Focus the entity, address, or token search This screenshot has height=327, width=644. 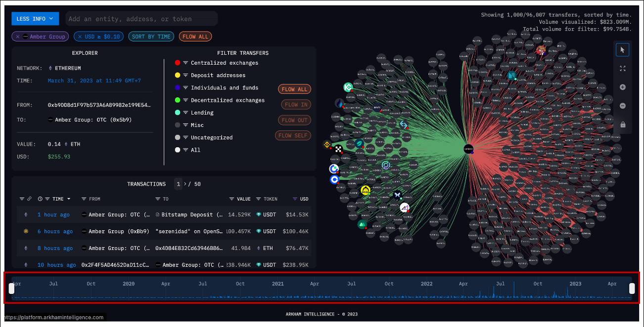click(141, 19)
